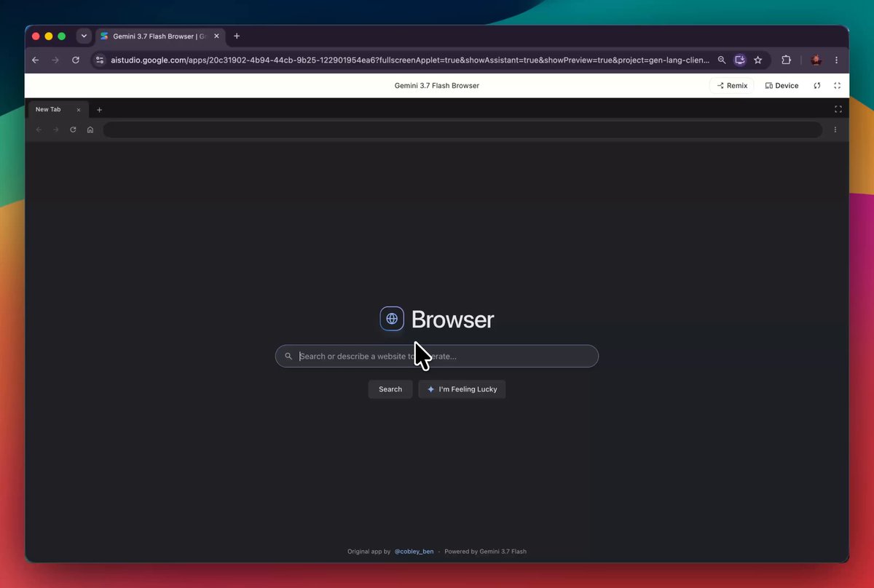Expand simulated browser with fullscreen icon
The width and height of the screenshot is (874, 588).
838,109
